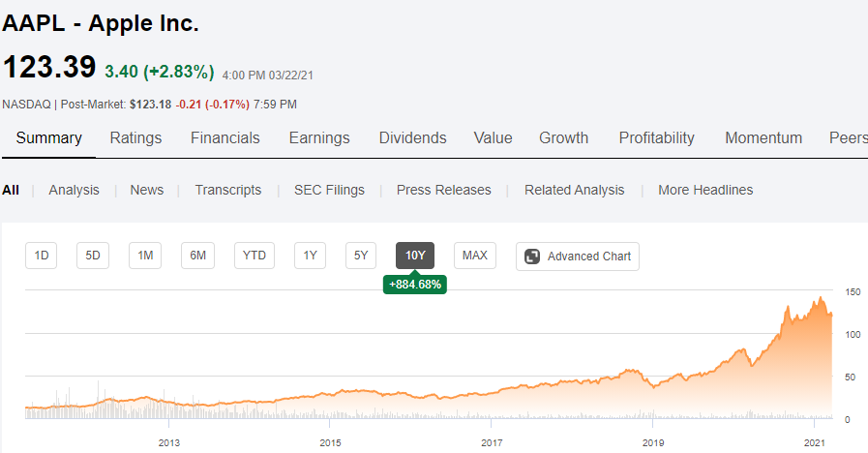
Task: Show the YTD price chart
Action: click(254, 256)
